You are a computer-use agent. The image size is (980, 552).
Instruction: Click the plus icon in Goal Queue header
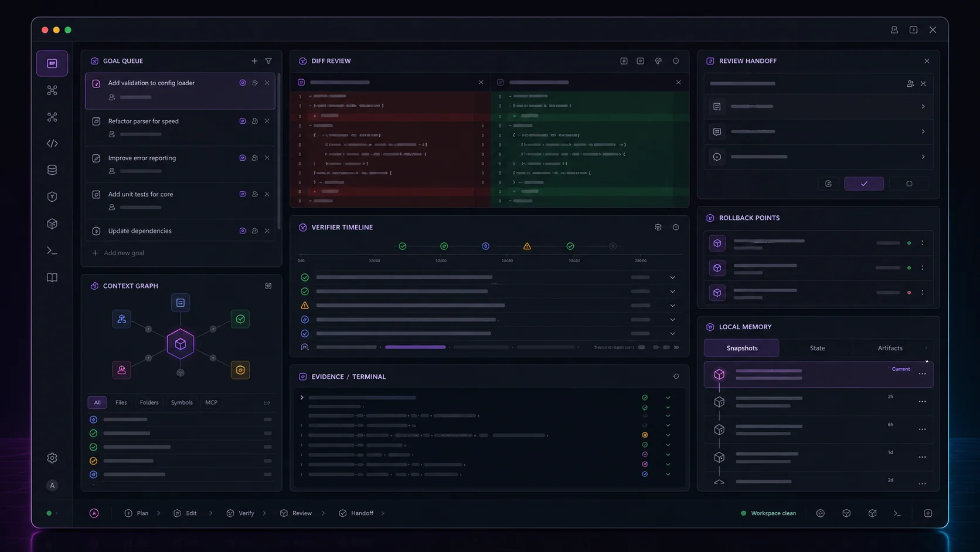tap(254, 61)
